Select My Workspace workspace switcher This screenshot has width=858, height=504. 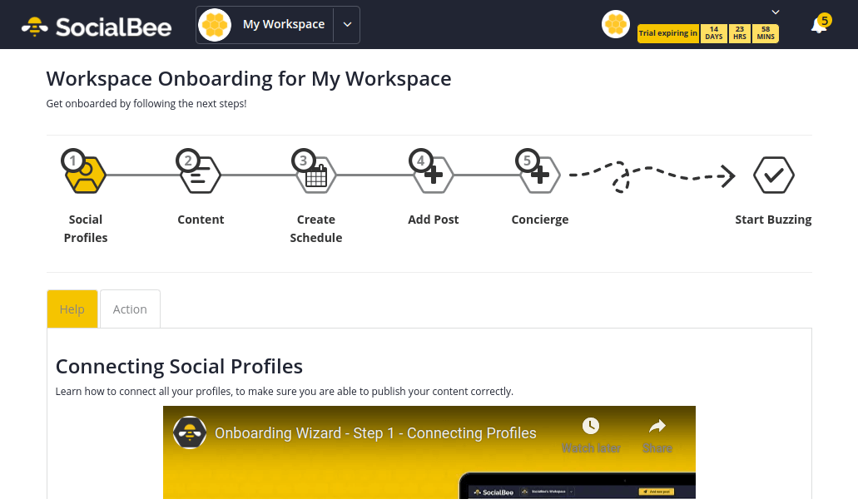click(265, 25)
